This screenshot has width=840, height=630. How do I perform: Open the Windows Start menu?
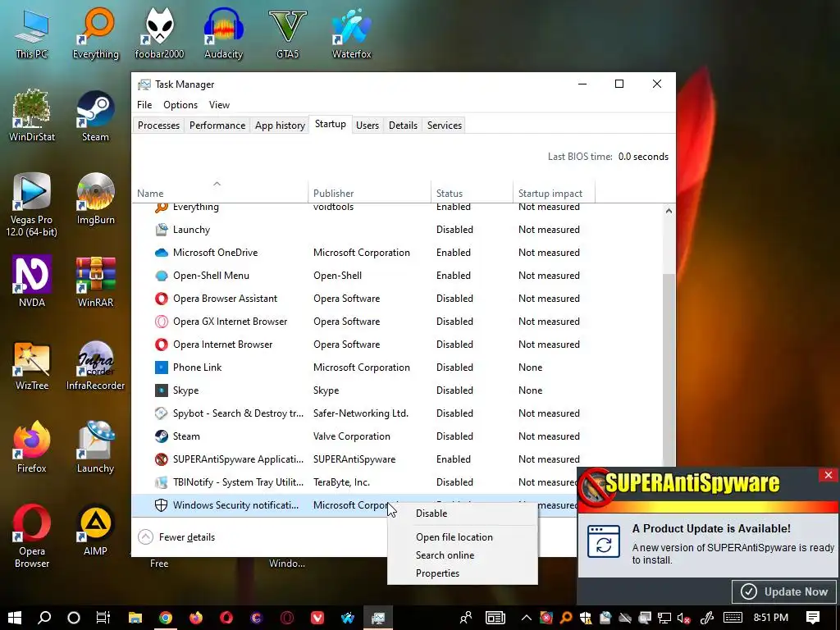15,618
